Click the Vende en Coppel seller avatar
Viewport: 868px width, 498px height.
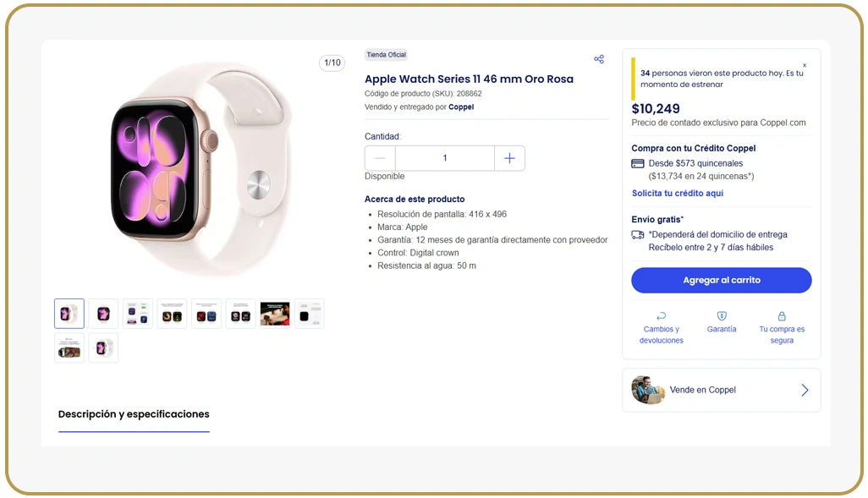tap(648, 390)
